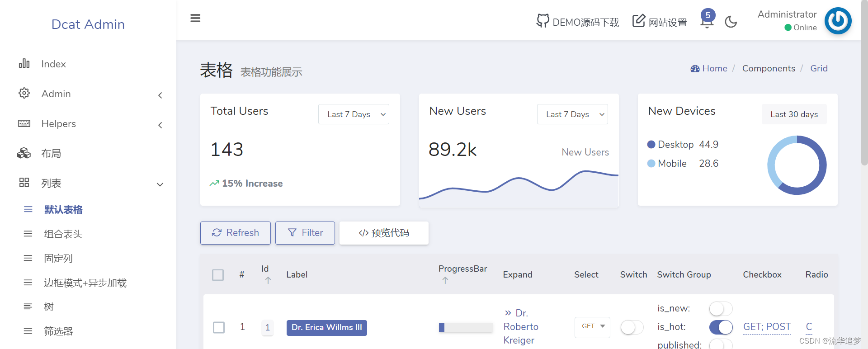Click the Refresh button
868x349 pixels.
236,233
